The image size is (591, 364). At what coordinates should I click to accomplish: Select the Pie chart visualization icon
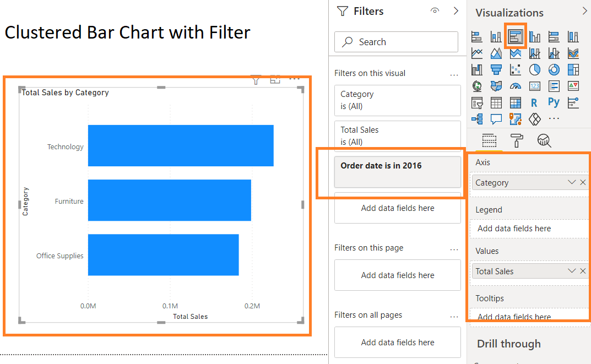535,69
